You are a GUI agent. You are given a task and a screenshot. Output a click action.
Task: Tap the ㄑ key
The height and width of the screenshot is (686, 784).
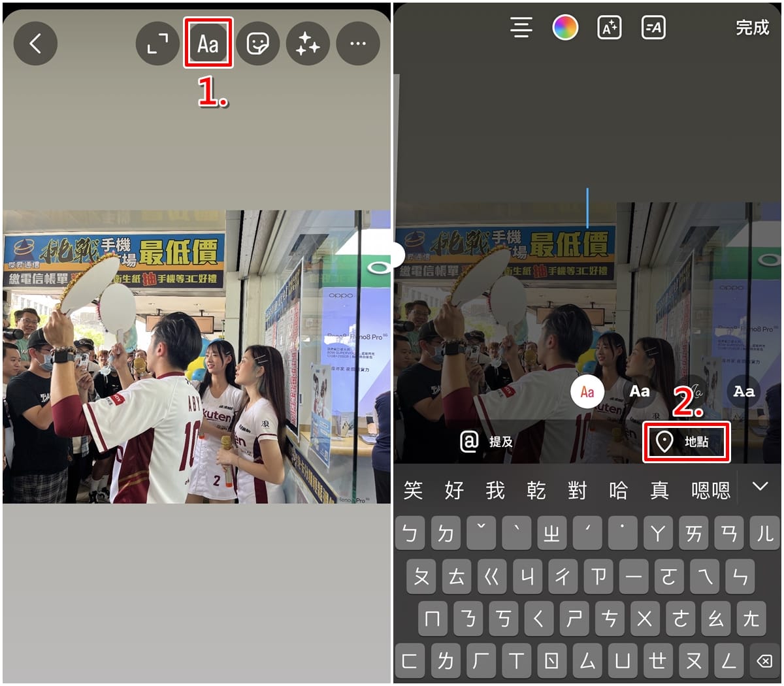[538, 619]
